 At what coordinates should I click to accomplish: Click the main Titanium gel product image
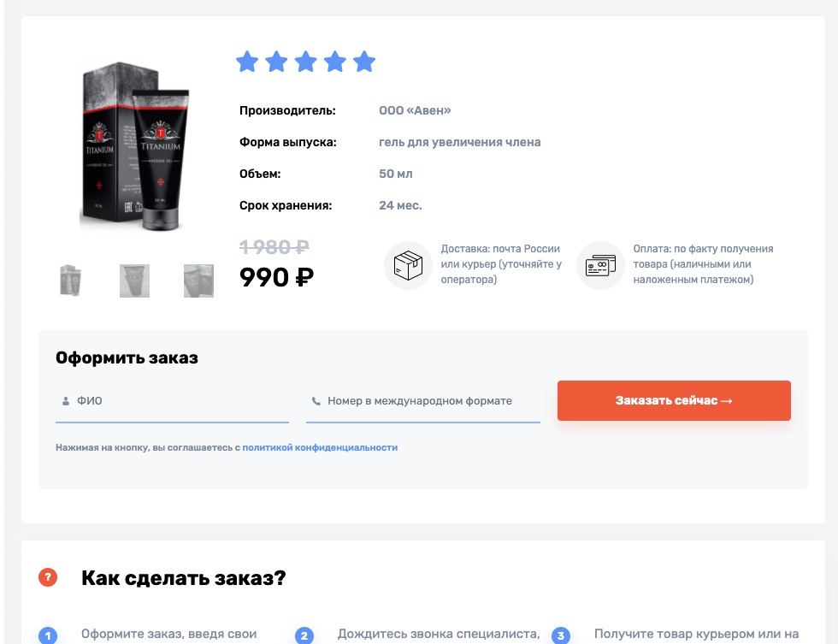point(135,146)
